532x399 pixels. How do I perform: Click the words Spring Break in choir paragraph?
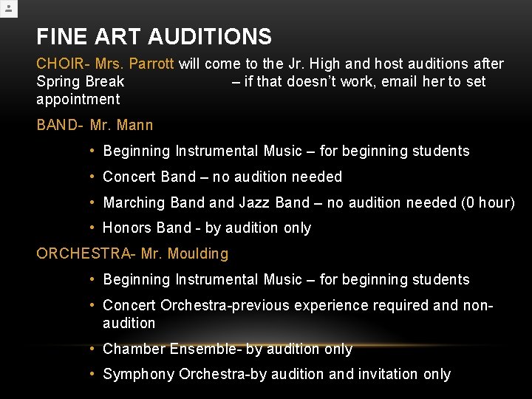(80, 81)
